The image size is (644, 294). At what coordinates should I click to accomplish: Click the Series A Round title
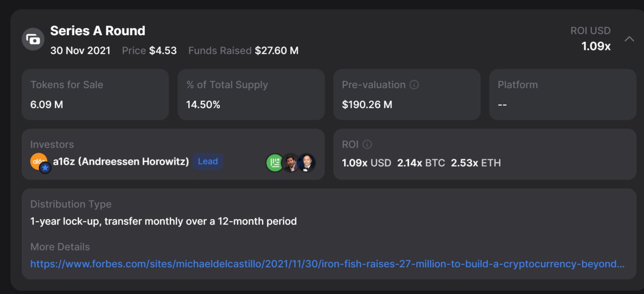pyautogui.click(x=98, y=31)
